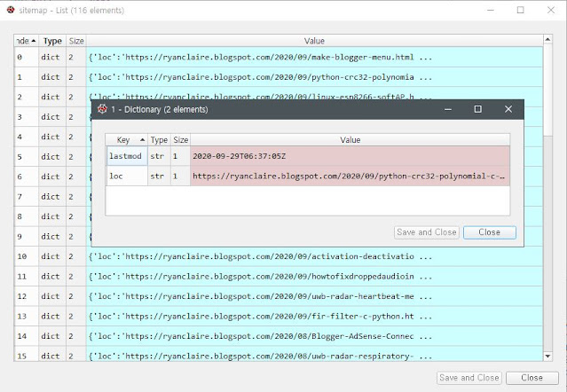The image size is (567, 392).
Task: Click scroll up arrow of sitemap list
Action: coord(547,39)
